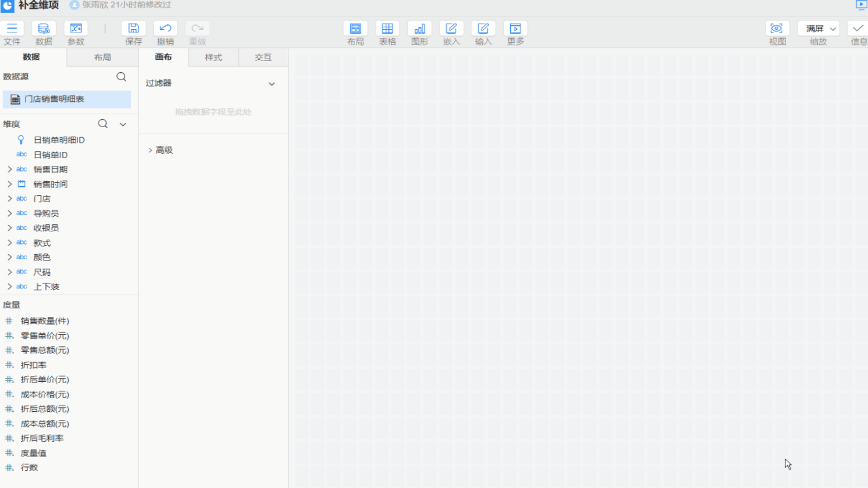Open the 文件 (File) menu icon

pos(12,29)
